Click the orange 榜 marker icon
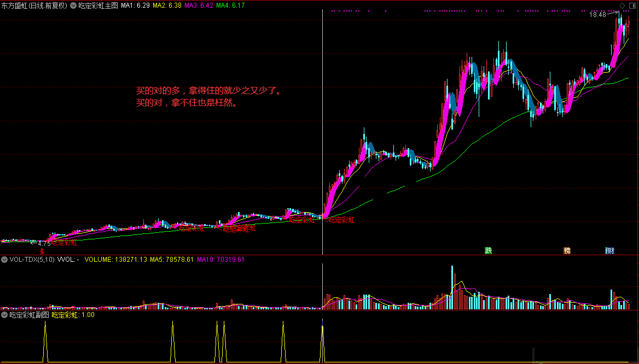 tap(567, 251)
